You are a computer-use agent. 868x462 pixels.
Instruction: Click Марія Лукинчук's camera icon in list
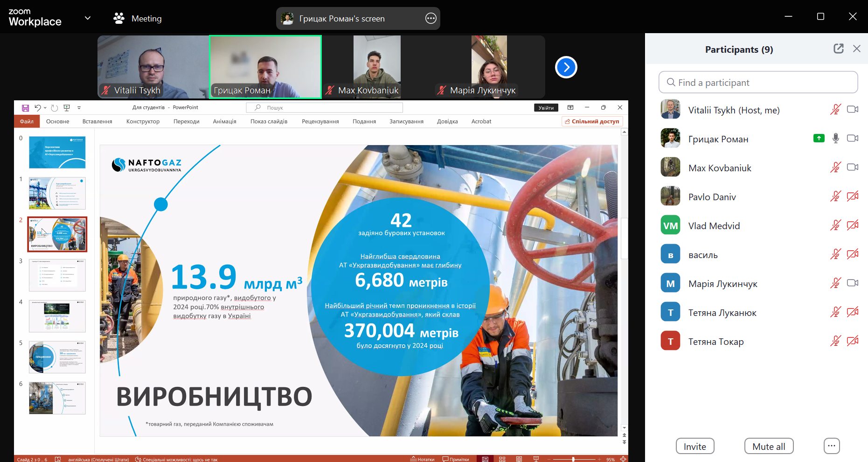pyautogui.click(x=852, y=283)
